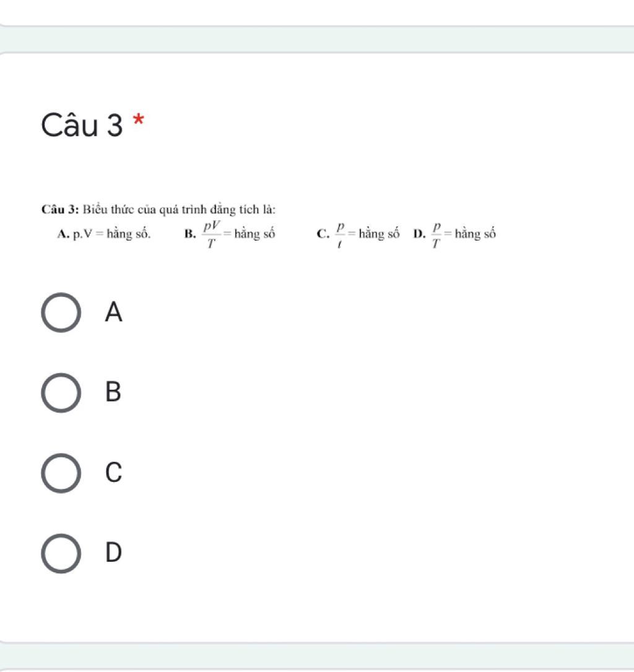Click the pV/T fraction formula
Viewport: 634px width, 672px height.
point(212,234)
